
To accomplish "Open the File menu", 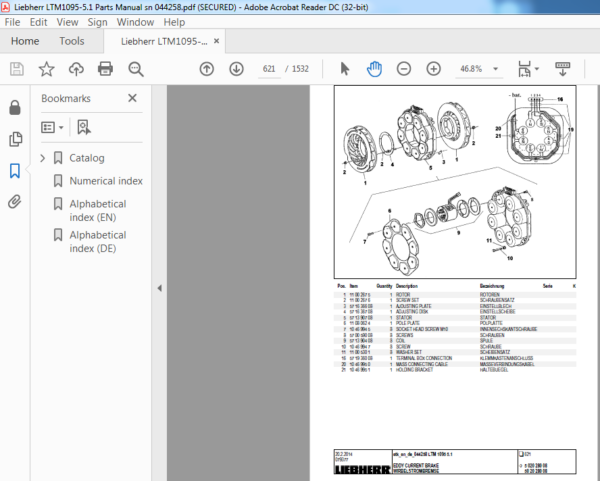I will click(12, 22).
